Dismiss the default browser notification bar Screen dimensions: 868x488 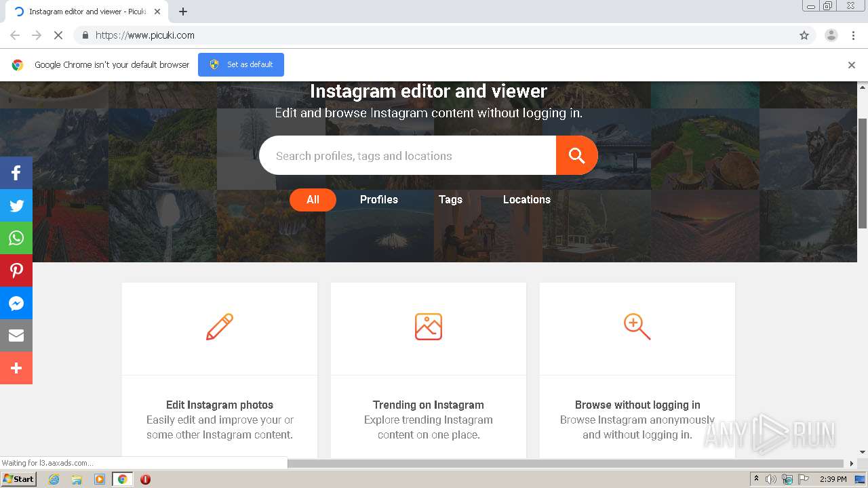852,65
